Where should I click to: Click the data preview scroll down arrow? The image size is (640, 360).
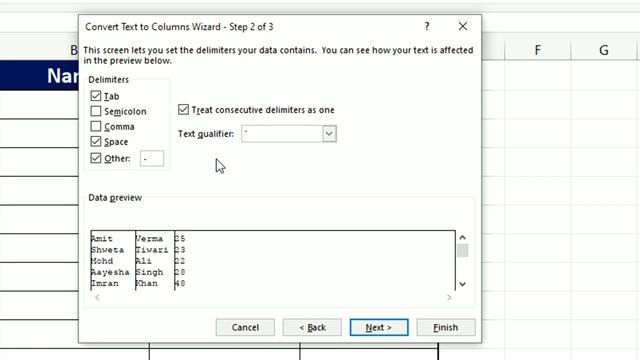point(462,284)
